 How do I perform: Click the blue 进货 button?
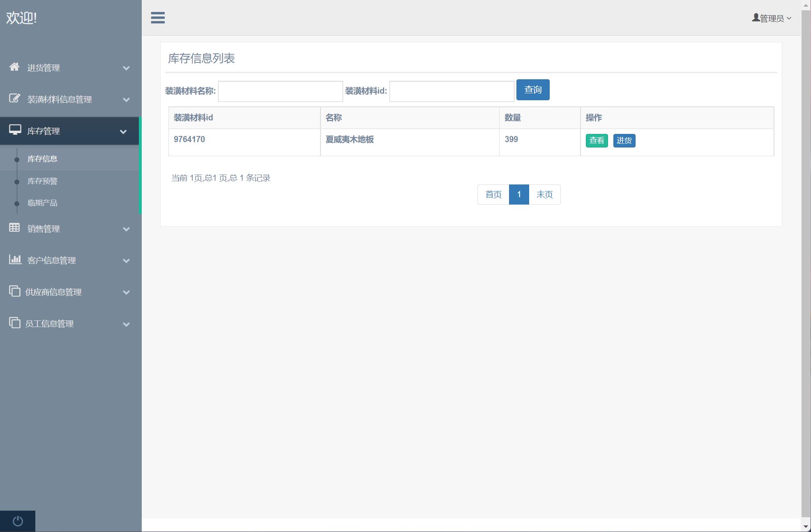(x=624, y=140)
